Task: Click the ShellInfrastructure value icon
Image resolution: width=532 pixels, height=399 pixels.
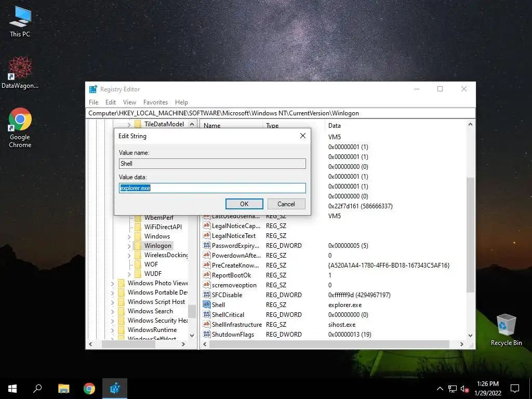Action: tap(207, 324)
